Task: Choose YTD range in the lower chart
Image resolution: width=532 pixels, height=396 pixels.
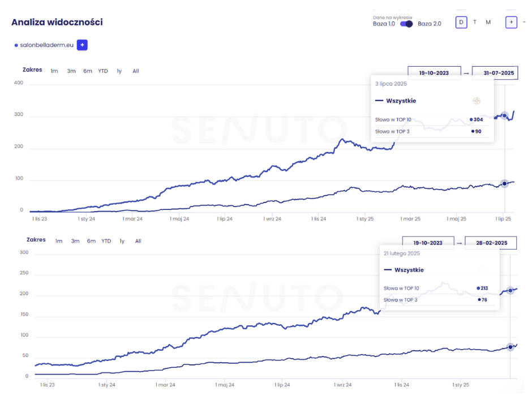Action: click(106, 241)
